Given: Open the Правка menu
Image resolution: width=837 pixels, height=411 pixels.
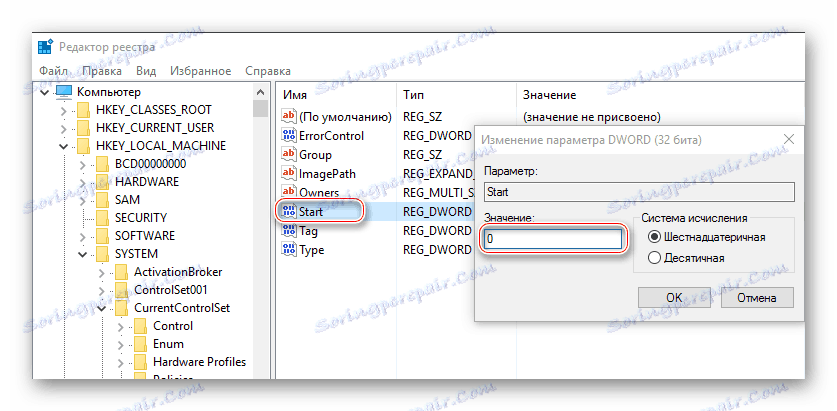Looking at the screenshot, I should 102,71.
